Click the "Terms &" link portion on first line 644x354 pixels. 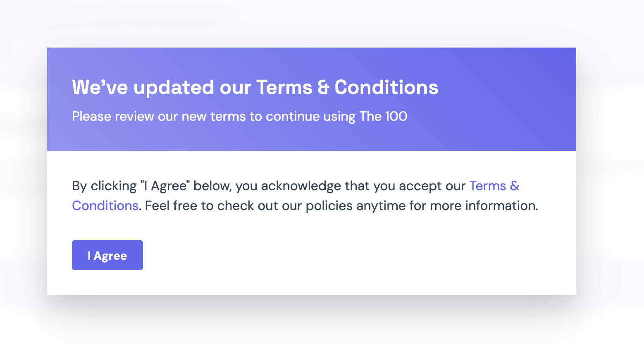pos(494,186)
